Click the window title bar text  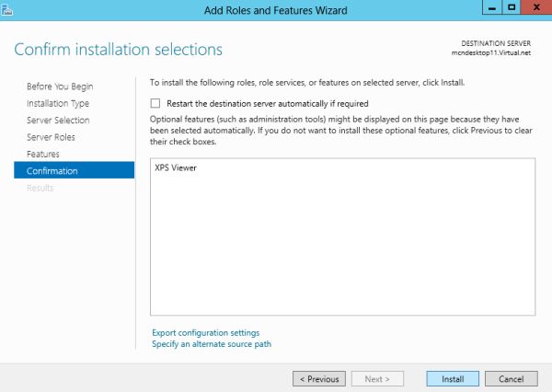pyautogui.click(x=275, y=10)
